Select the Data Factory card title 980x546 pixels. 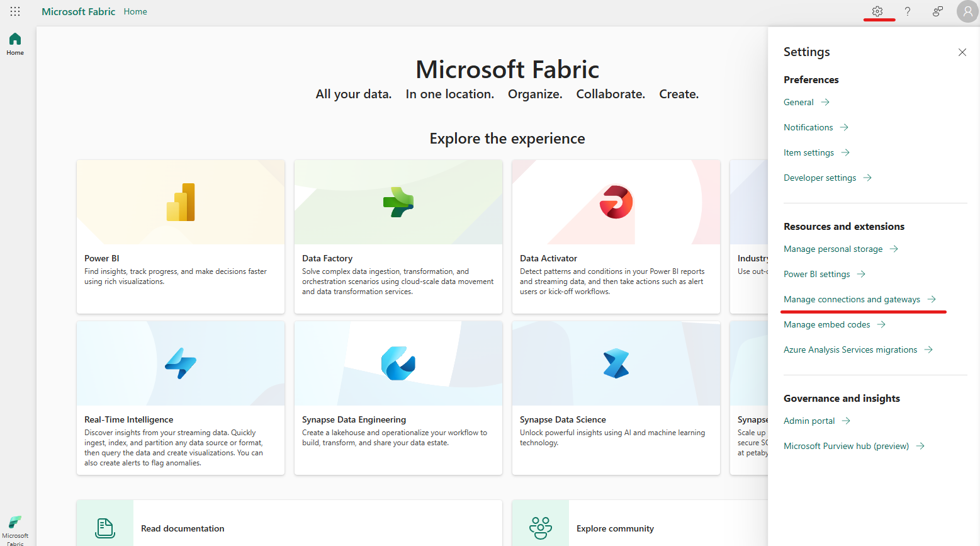tap(327, 258)
